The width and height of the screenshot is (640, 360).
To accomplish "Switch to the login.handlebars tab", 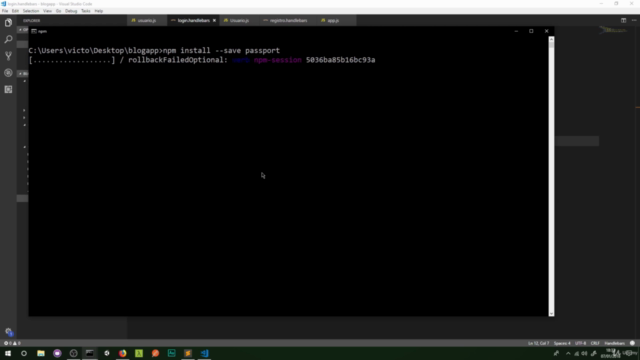I will tap(193, 20).
